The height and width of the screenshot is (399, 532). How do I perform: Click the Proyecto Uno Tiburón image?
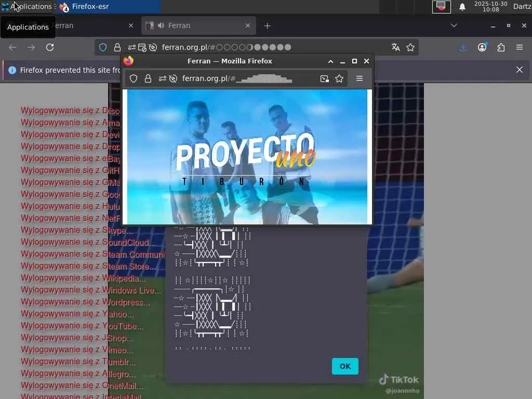247,157
